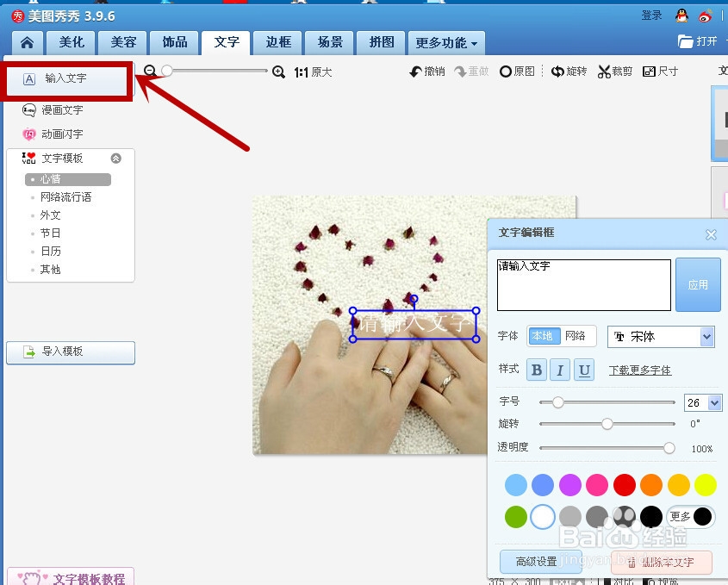Image resolution: width=728 pixels, height=585 pixels.
Task: Pick the light blue color swatch
Action: [x=516, y=485]
